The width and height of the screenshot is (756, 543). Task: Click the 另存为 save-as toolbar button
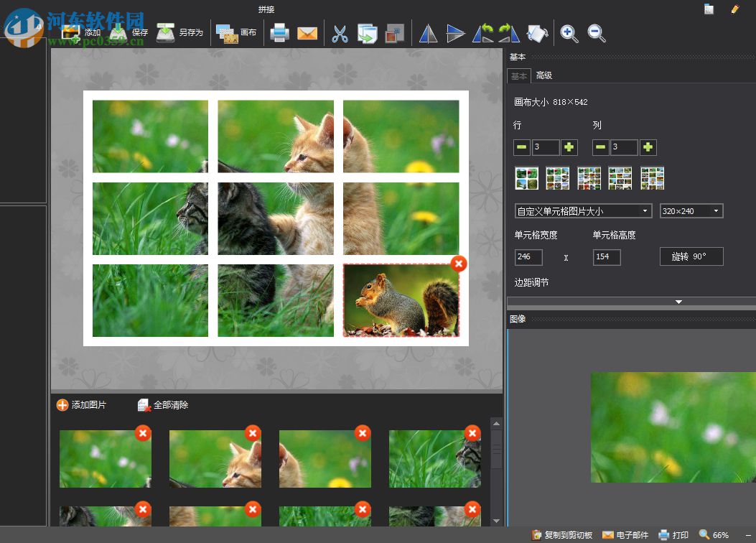point(180,33)
